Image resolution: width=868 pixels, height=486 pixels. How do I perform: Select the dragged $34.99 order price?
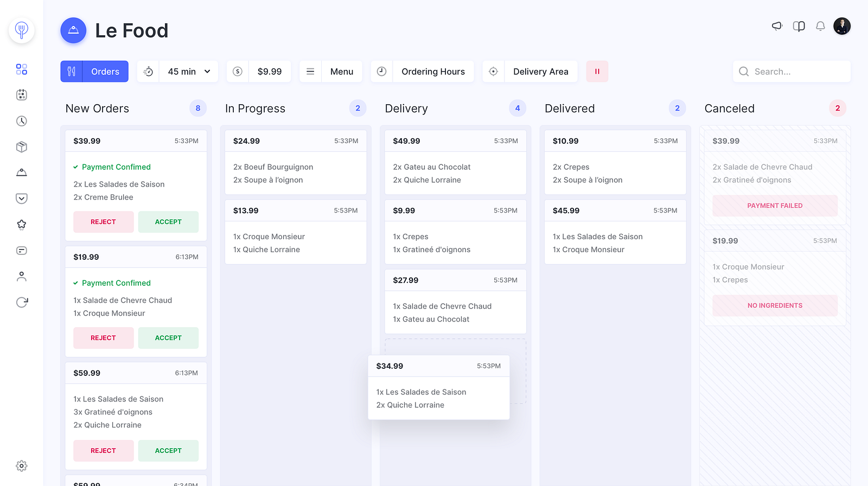coord(390,366)
